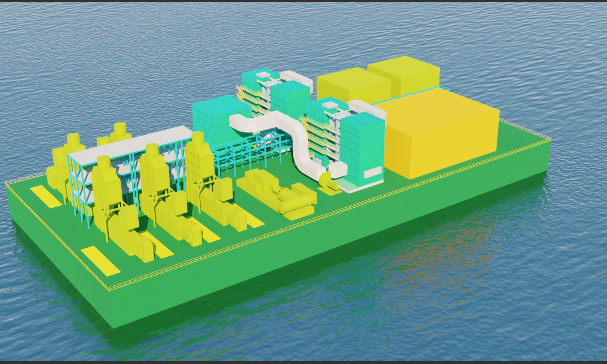Click the yellow railing at nearest barge corner
The image size is (607, 364).
point(108,288)
